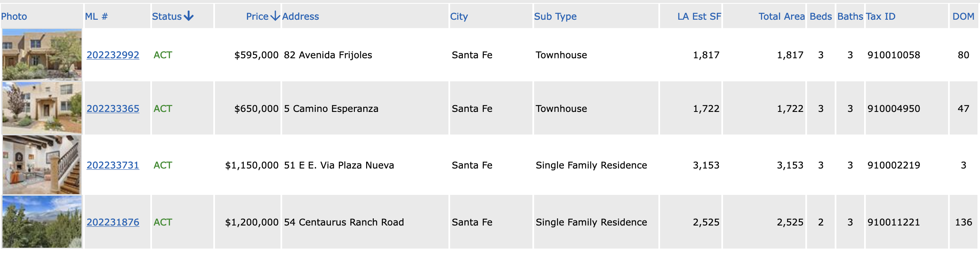Screen dimensions: 980x254
Task: Open listing 202232992 link
Action: [113, 55]
